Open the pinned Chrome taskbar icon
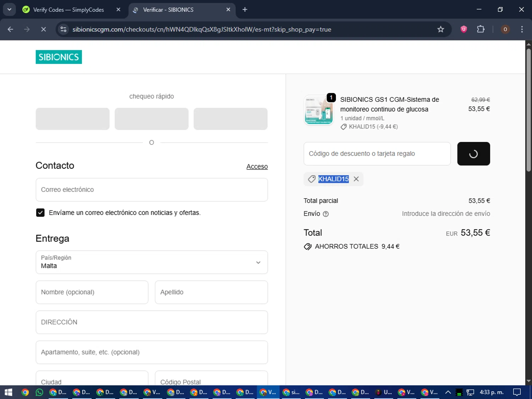This screenshot has height=399, width=532. point(25,392)
